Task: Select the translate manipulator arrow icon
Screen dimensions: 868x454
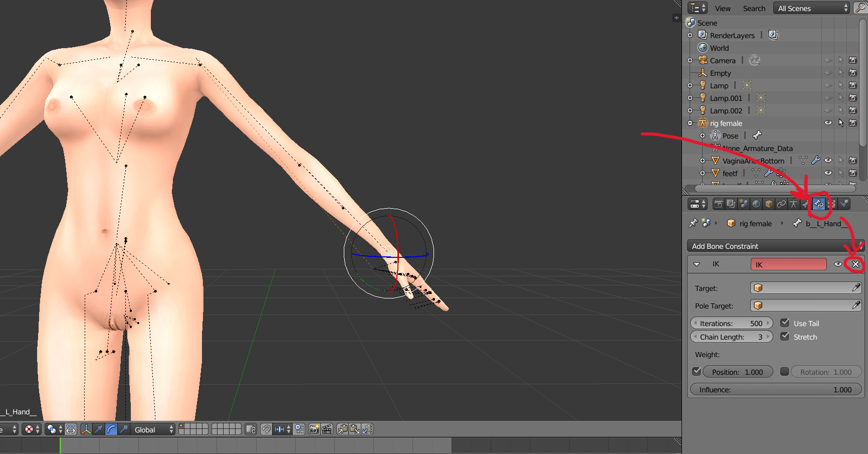Action: pos(99,429)
